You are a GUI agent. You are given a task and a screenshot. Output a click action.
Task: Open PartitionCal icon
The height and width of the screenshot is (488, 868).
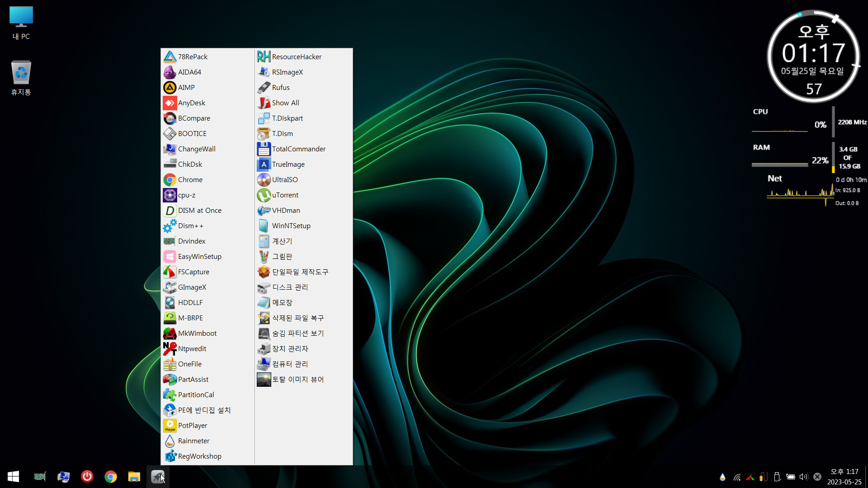[170, 394]
